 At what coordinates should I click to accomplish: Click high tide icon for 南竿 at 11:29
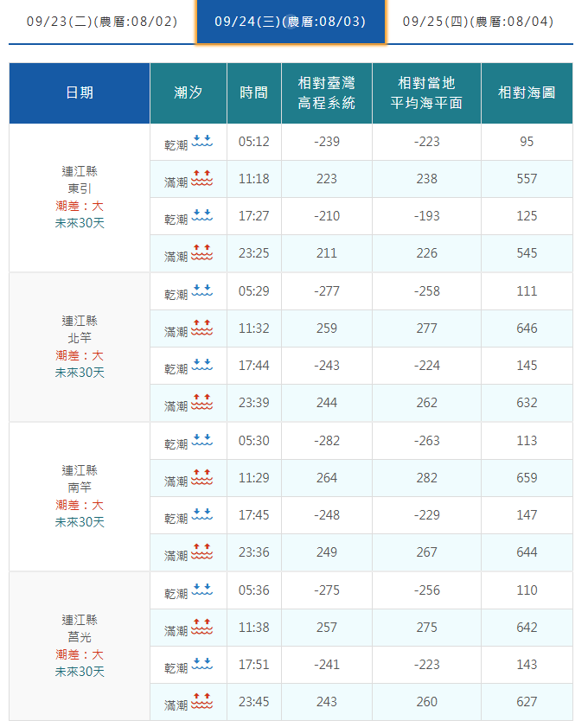pos(201,478)
